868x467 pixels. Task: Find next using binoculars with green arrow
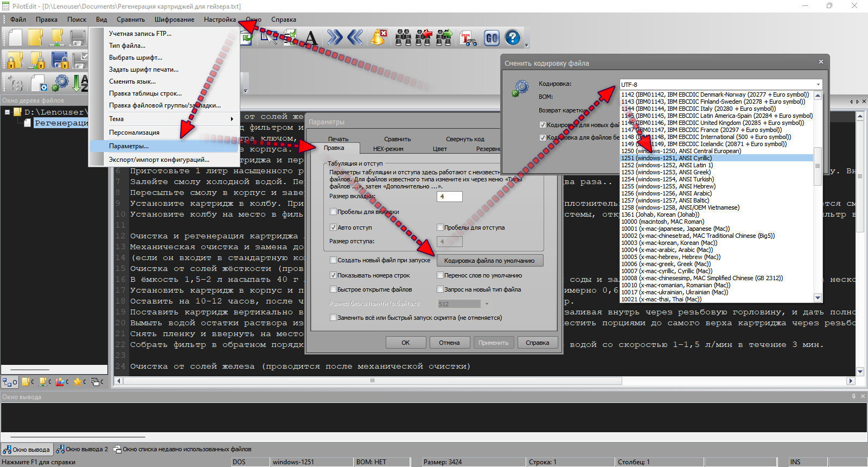(x=444, y=37)
